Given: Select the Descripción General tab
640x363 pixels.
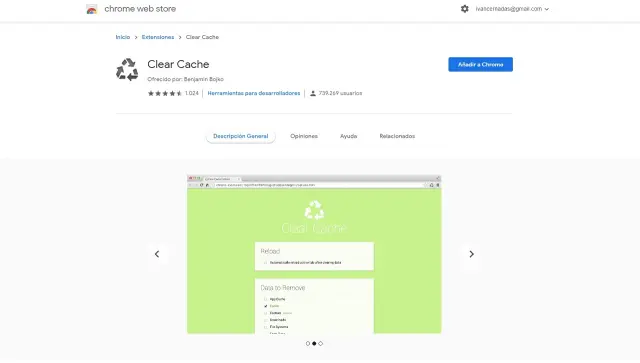Looking at the screenshot, I should coord(240,136).
